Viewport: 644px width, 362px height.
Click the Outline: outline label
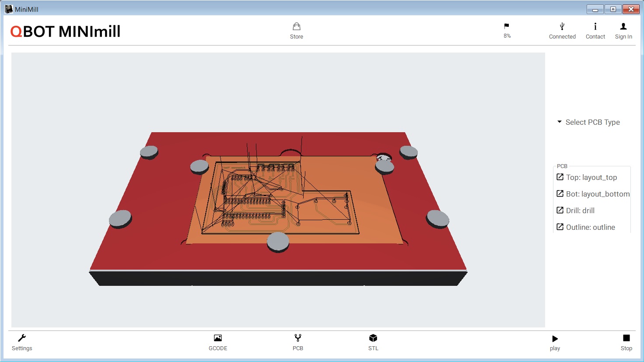pos(591,227)
